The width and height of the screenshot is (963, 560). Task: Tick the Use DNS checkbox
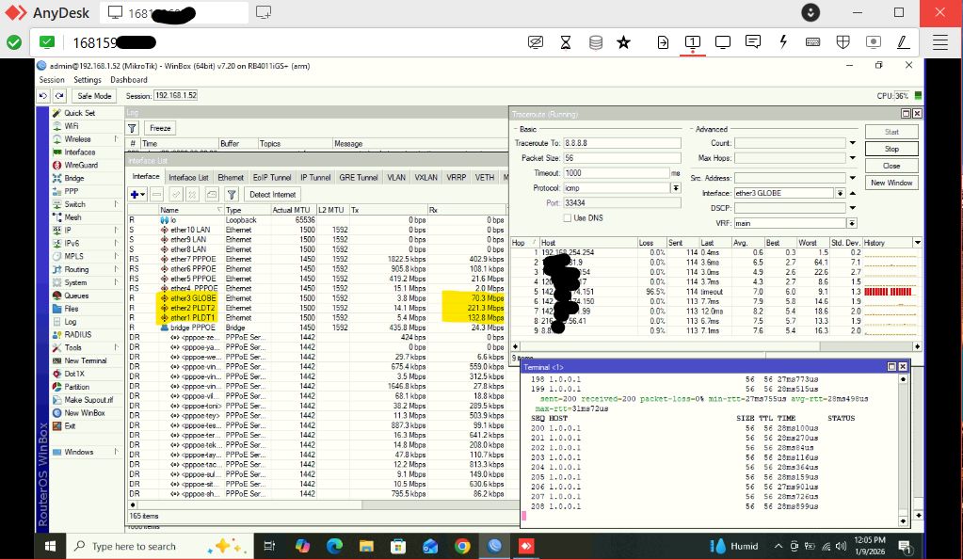[567, 218]
